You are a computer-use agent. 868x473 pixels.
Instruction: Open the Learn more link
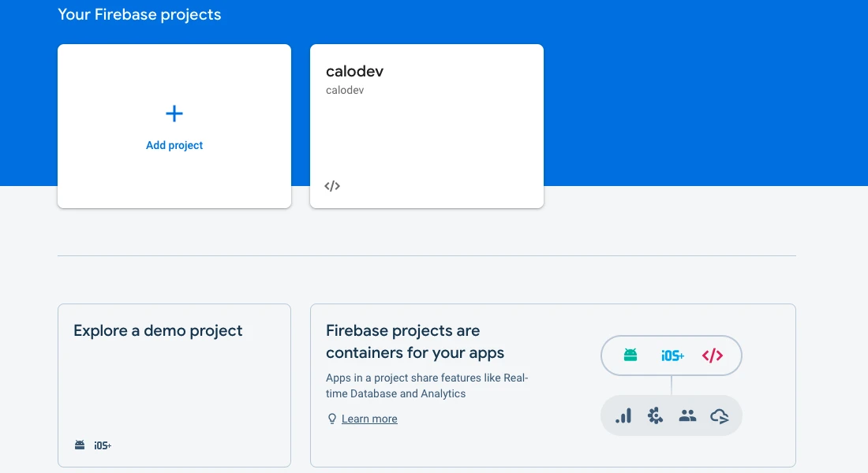(x=369, y=419)
